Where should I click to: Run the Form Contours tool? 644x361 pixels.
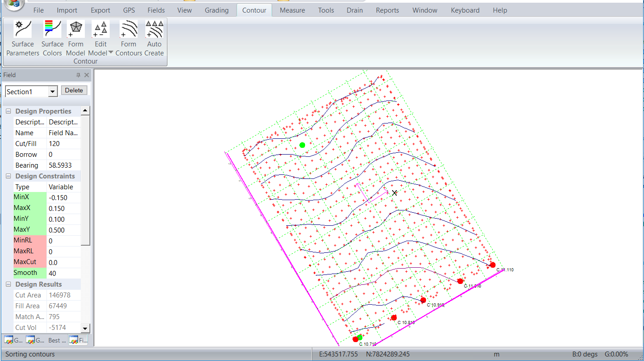[129, 30]
